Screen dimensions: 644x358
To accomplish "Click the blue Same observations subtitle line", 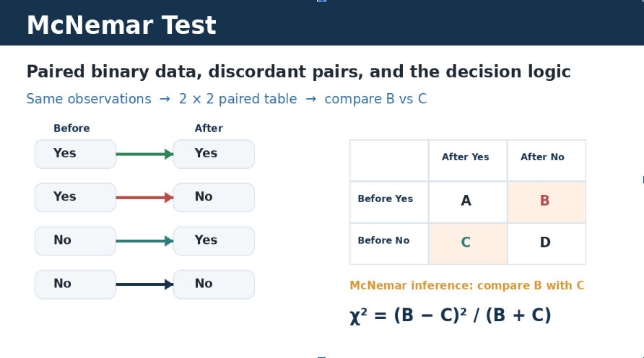I will tap(227, 99).
